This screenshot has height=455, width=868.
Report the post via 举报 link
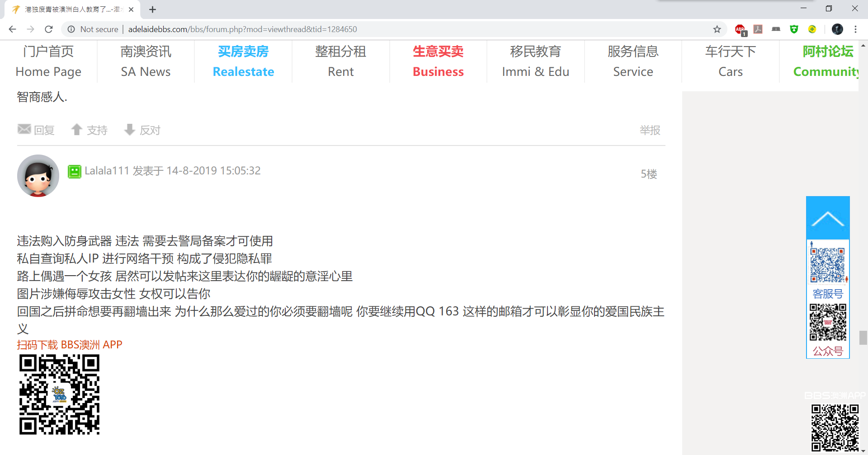(x=650, y=131)
